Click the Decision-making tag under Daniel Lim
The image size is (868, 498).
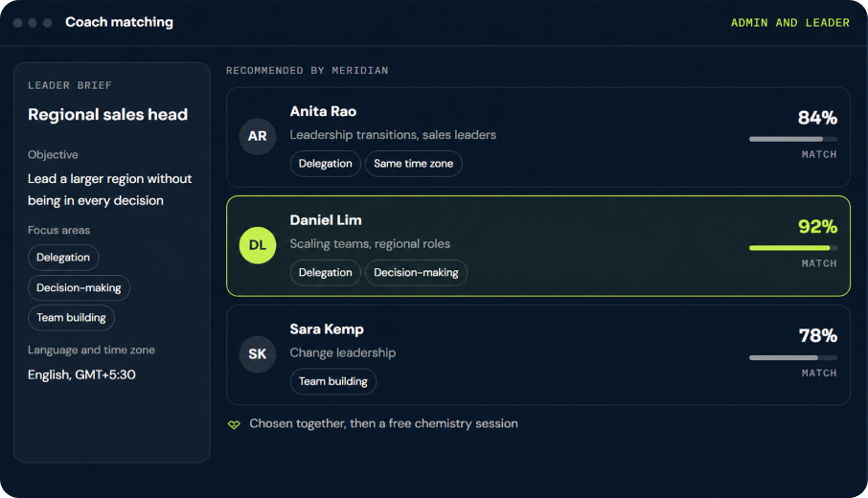(417, 273)
